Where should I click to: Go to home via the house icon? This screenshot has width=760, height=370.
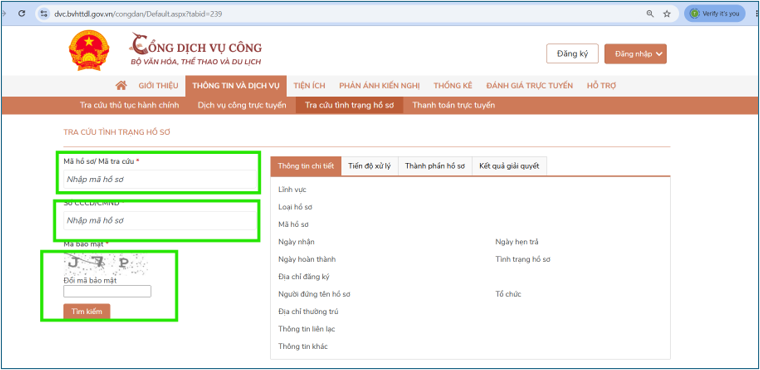coord(121,85)
